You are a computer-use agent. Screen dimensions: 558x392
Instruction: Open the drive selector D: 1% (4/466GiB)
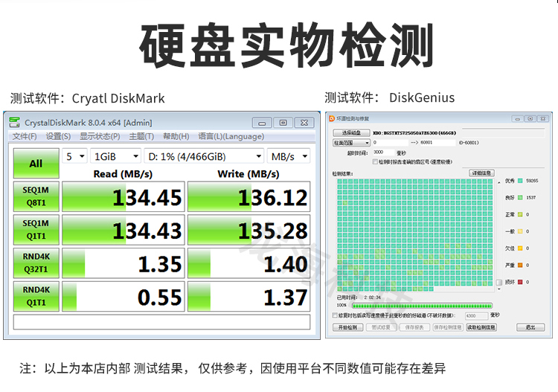point(204,156)
